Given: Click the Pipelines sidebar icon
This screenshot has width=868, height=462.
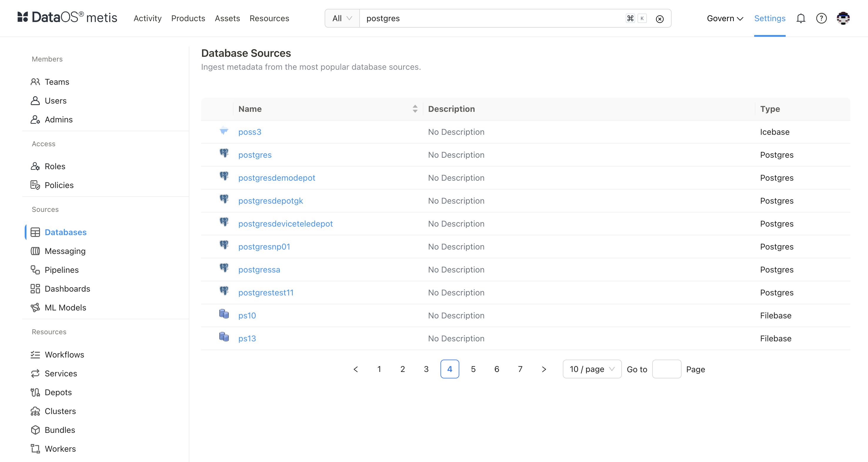Looking at the screenshot, I should click(x=35, y=270).
